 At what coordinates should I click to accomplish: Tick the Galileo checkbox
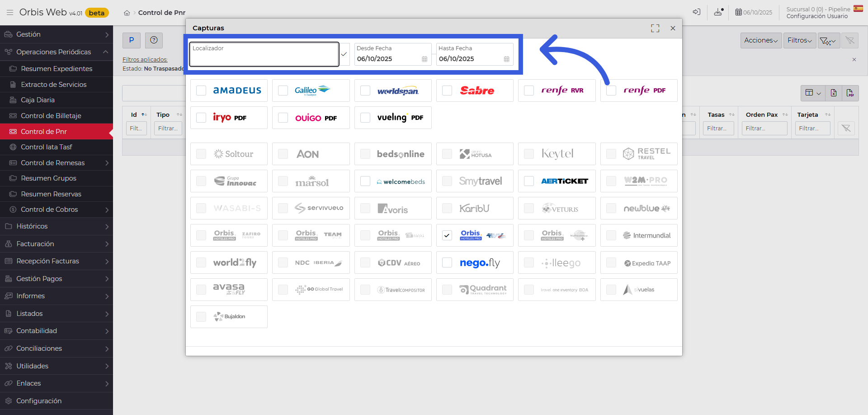[x=283, y=91]
